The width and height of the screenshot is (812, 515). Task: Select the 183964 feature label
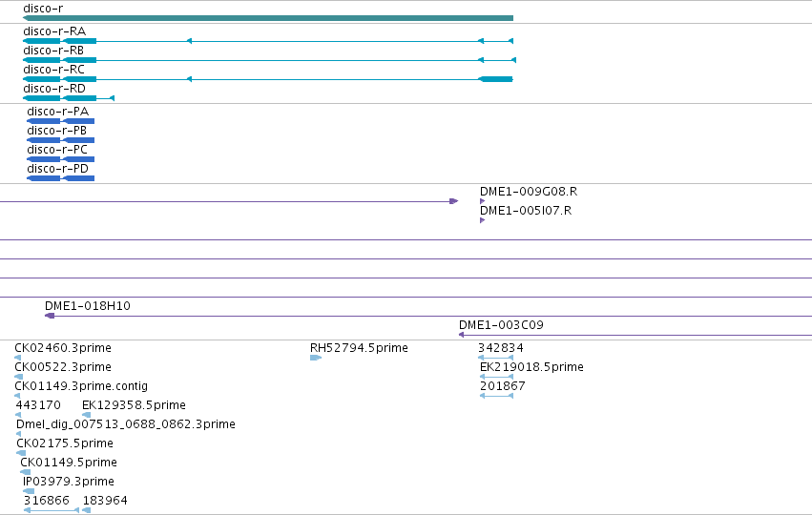105,501
